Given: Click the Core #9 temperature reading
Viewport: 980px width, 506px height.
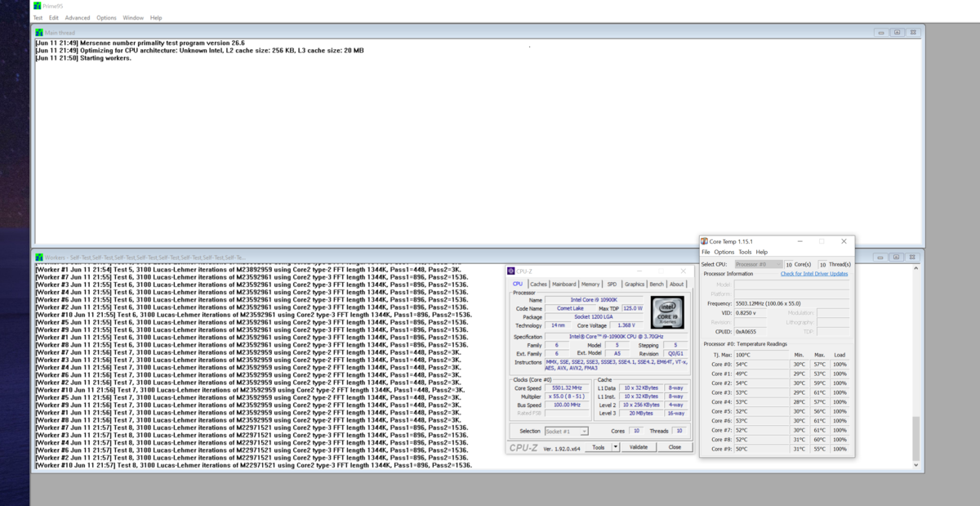Looking at the screenshot, I should click(761, 449).
